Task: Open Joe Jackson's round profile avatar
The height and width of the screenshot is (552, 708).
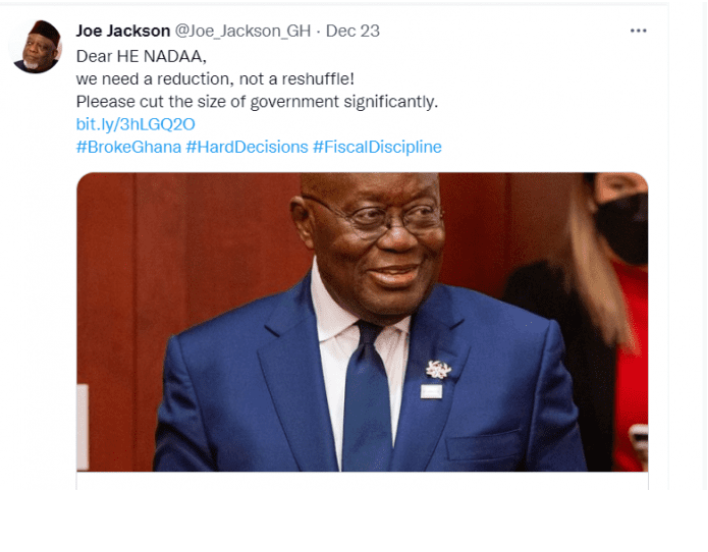Action: point(36,46)
